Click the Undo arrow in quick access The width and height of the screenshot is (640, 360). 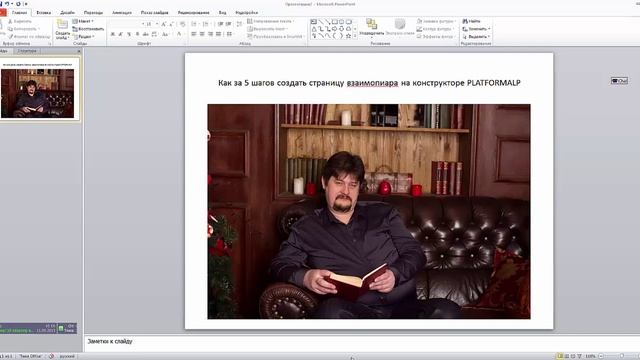pos(7,4)
